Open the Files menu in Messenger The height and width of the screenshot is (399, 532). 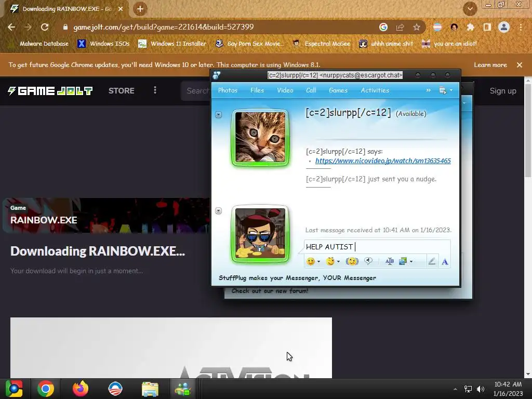click(x=257, y=90)
